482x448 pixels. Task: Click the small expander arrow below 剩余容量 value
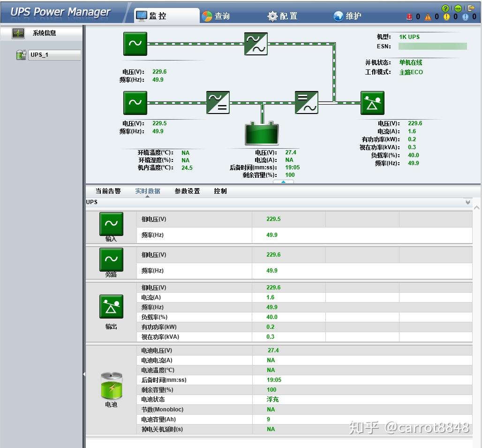pos(284,182)
